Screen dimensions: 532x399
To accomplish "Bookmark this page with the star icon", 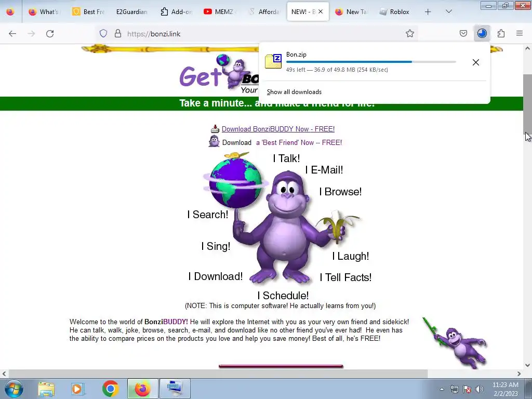I will click(x=410, y=34).
